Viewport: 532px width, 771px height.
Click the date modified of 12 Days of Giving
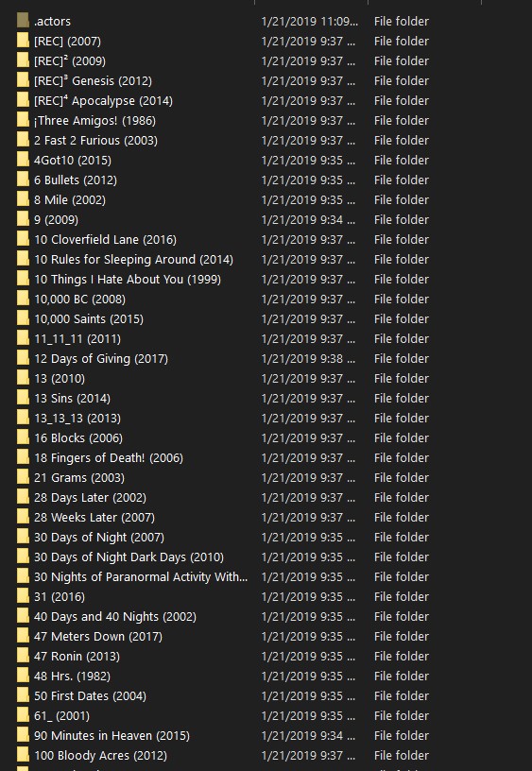(308, 358)
